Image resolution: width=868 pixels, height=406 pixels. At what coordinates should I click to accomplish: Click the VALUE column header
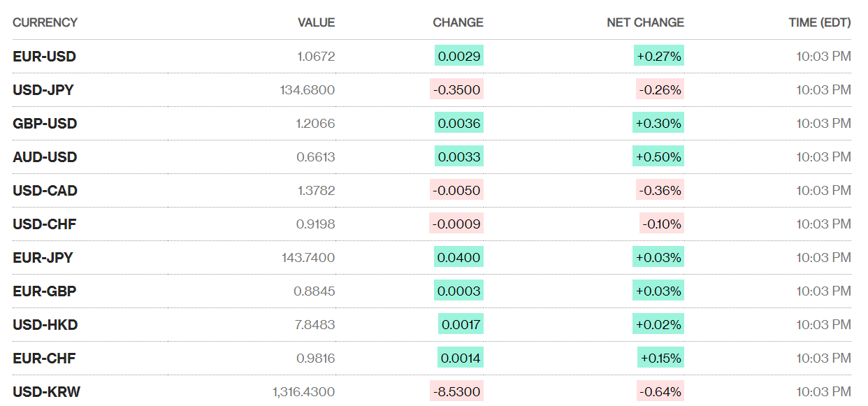pos(316,22)
